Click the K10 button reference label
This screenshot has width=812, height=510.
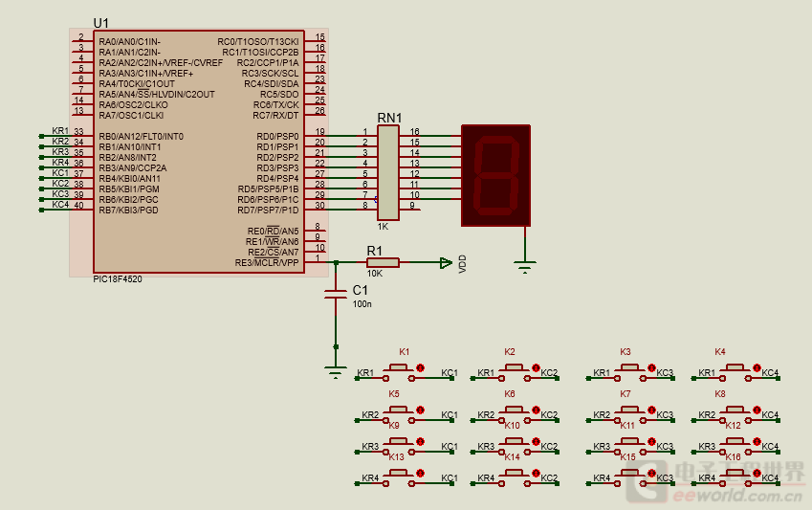[512, 426]
